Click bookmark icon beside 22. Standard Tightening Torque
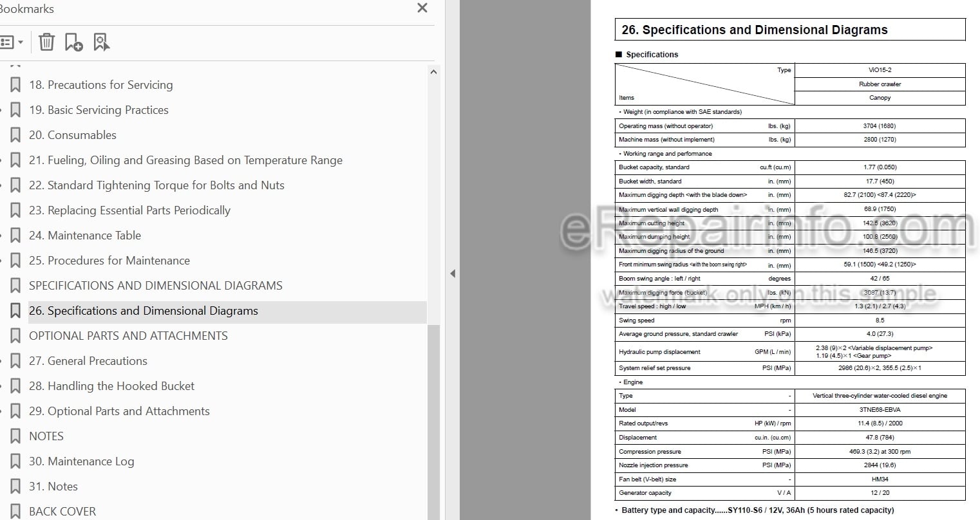 (15, 185)
